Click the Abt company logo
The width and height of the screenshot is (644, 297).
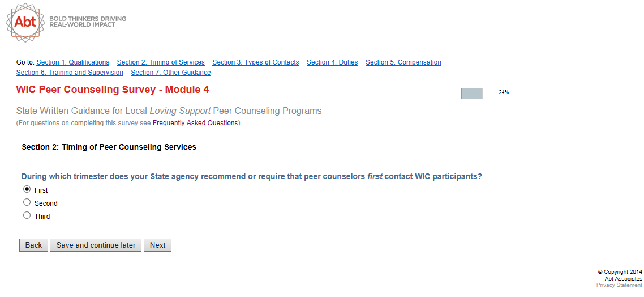[x=25, y=22]
